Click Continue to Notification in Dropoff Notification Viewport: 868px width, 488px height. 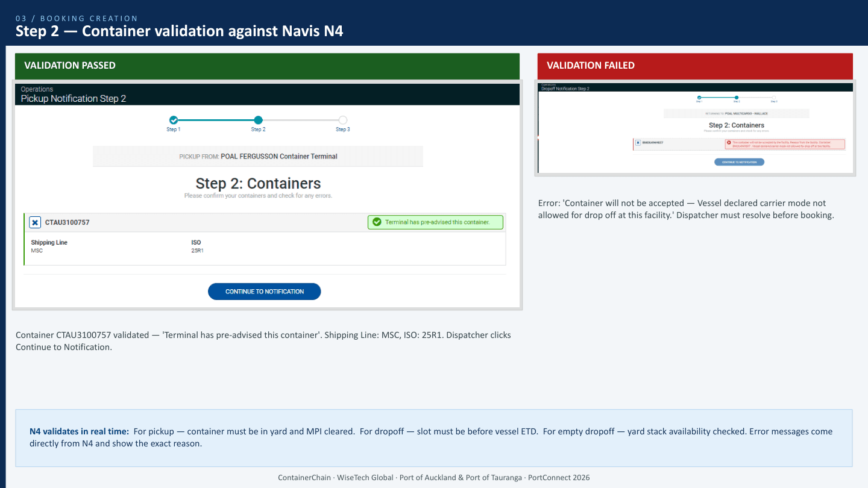click(739, 162)
